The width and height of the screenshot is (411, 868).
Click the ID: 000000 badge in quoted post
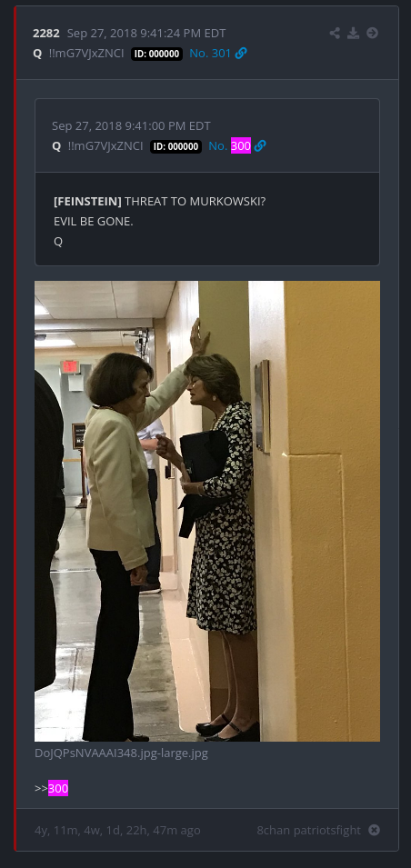(175, 146)
